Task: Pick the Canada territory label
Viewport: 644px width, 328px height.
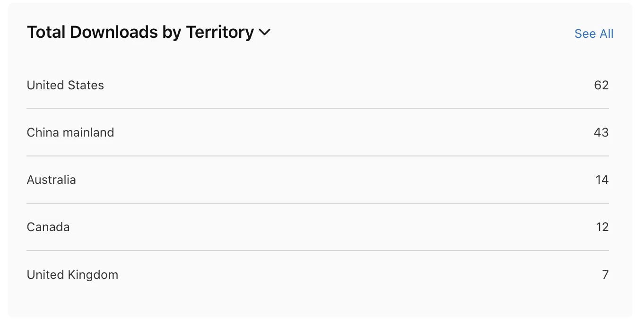Action: tap(48, 227)
